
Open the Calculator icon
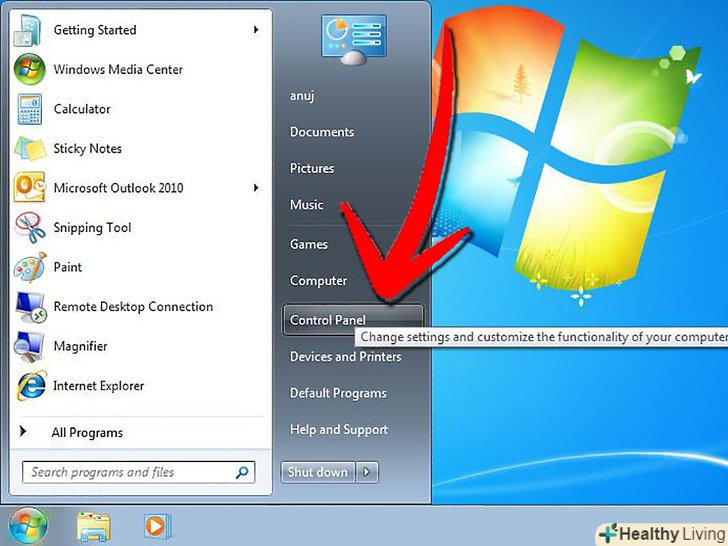(29, 109)
